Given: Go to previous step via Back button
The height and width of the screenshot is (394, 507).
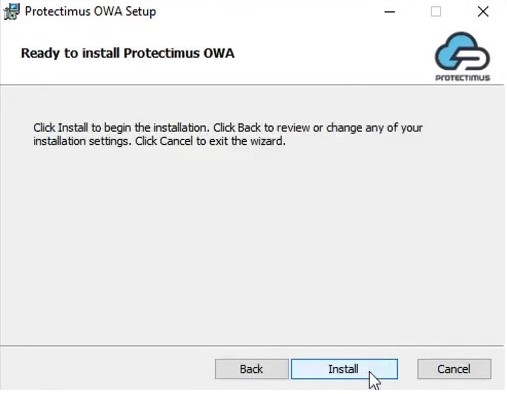Looking at the screenshot, I should pyautogui.click(x=252, y=369).
